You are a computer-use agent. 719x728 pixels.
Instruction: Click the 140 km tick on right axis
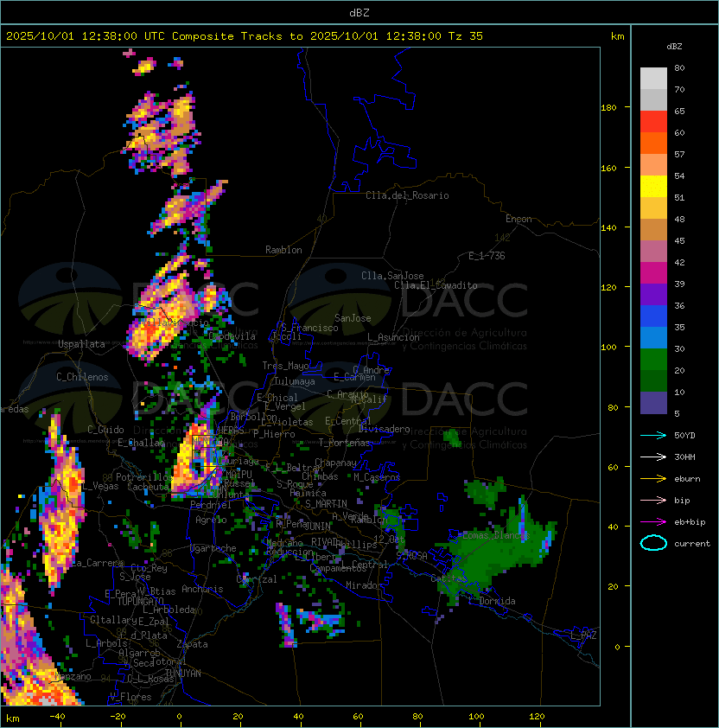pos(608,228)
